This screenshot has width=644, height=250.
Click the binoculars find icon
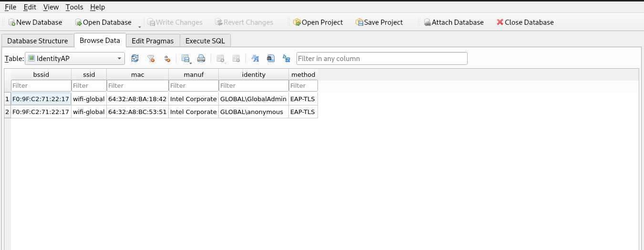click(271, 59)
